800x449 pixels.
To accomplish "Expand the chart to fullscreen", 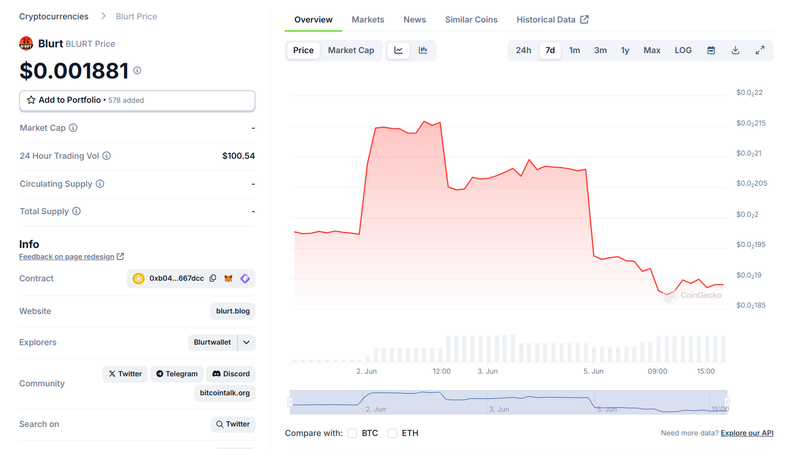I will [759, 50].
